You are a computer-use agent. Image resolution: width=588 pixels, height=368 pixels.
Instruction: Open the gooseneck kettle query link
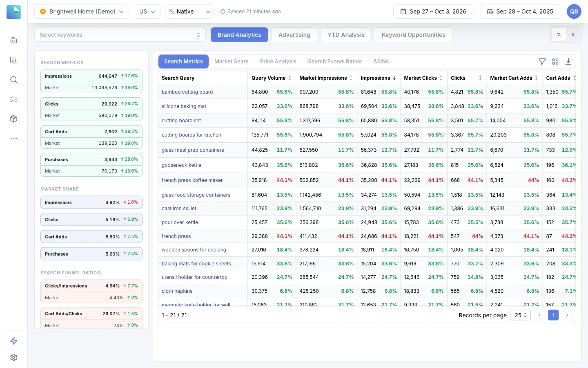181,165
